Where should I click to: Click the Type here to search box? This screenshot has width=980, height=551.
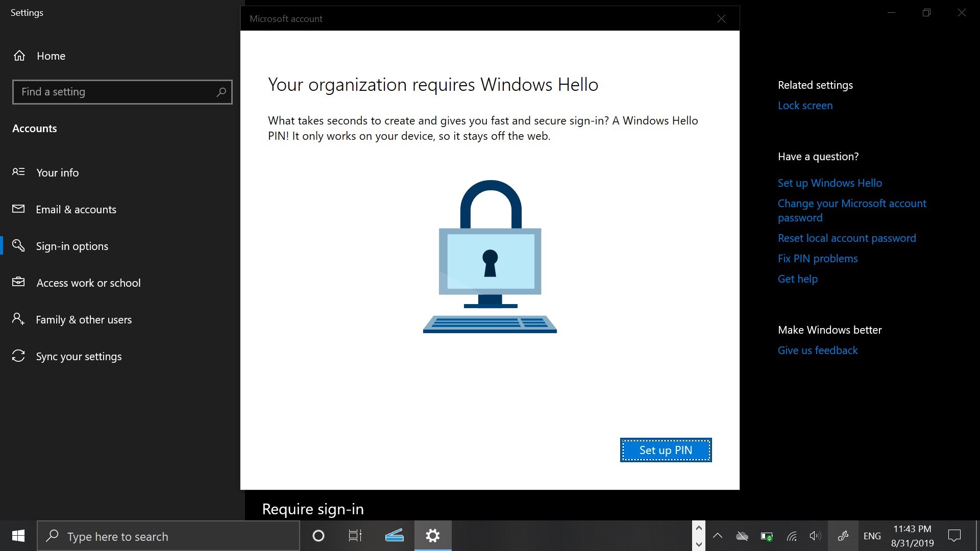[x=168, y=536]
